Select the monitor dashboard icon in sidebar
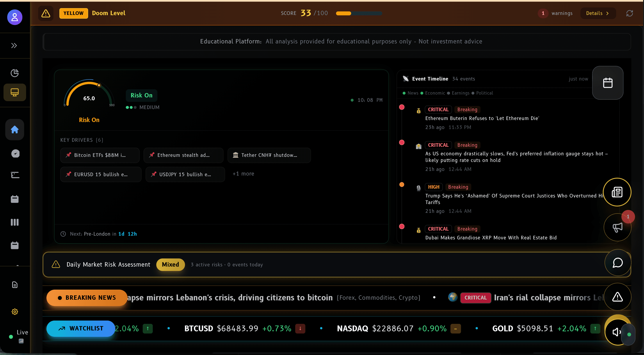Viewport: 644px width, 355px height. 14,92
